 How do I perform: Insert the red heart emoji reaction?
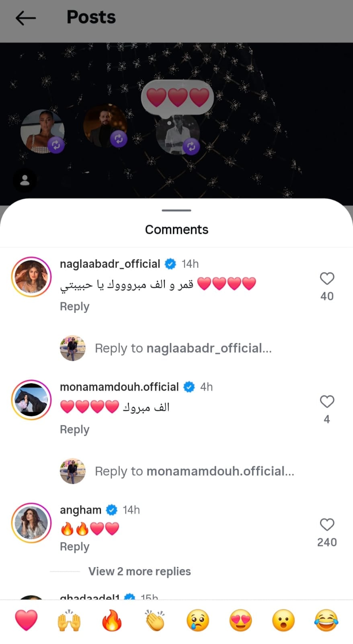pyautogui.click(x=26, y=620)
